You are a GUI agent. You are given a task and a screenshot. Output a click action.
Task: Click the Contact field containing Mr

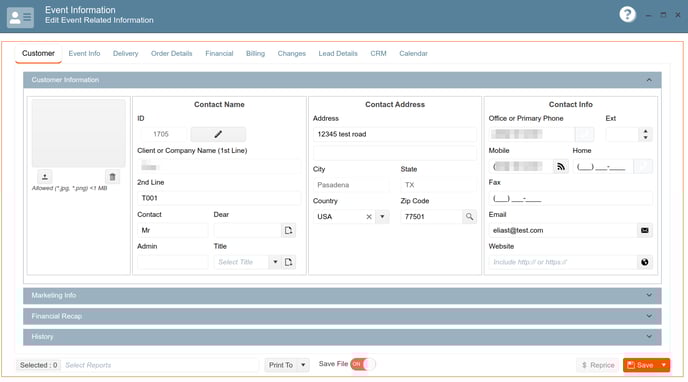coord(172,230)
